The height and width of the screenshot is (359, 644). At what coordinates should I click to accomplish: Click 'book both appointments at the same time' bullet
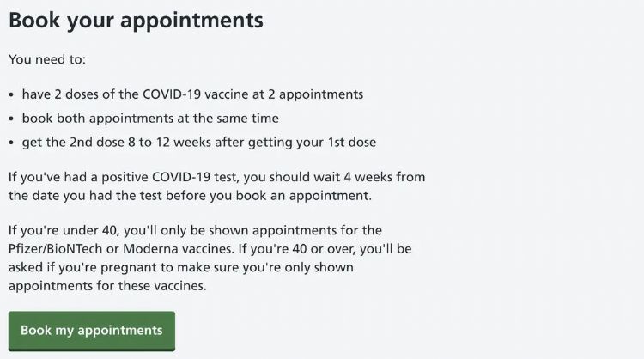150,118
